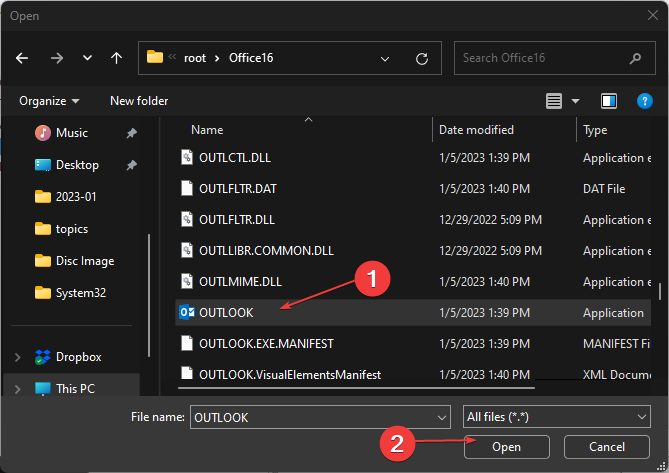The height and width of the screenshot is (473, 669).
Task: Click the New folder button
Action: pyautogui.click(x=139, y=101)
